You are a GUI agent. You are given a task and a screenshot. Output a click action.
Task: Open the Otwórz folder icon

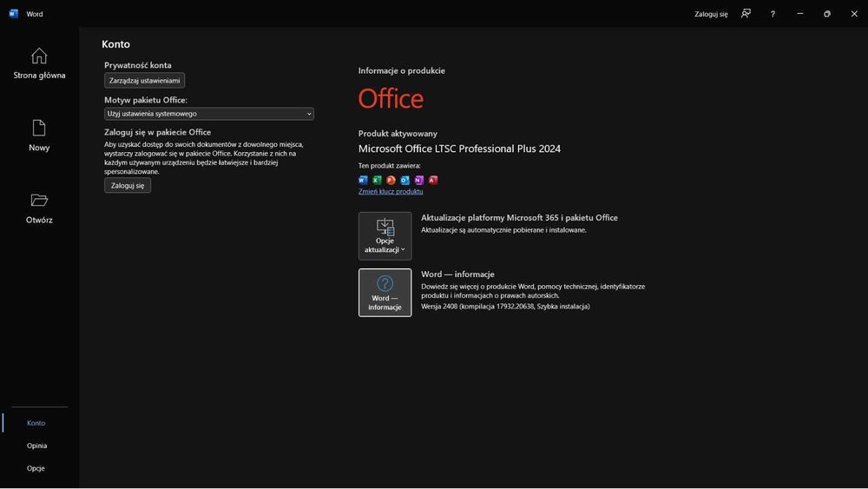[39, 200]
